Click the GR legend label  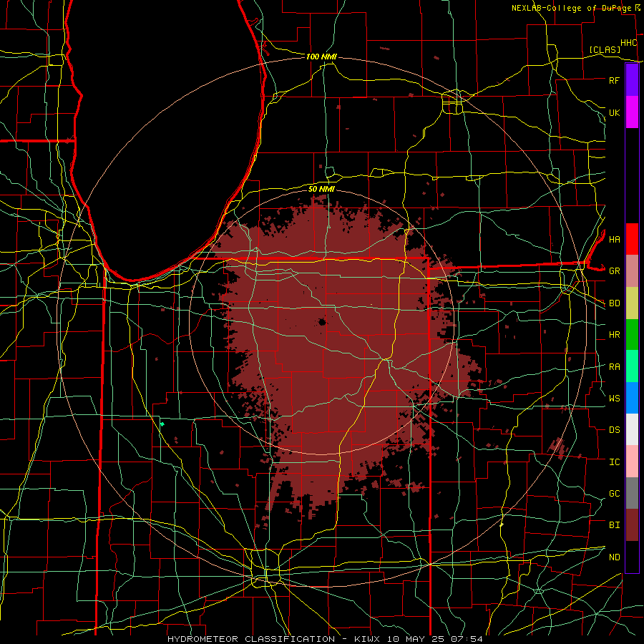point(615,271)
